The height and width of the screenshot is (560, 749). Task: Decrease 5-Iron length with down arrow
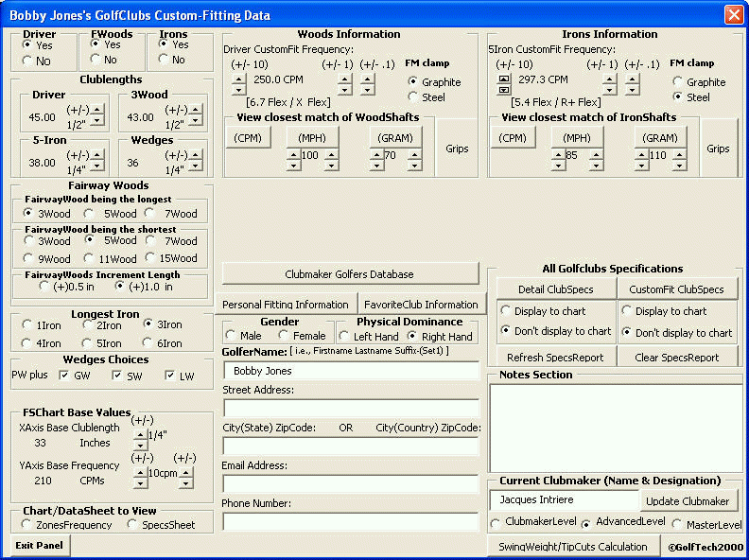(x=96, y=166)
